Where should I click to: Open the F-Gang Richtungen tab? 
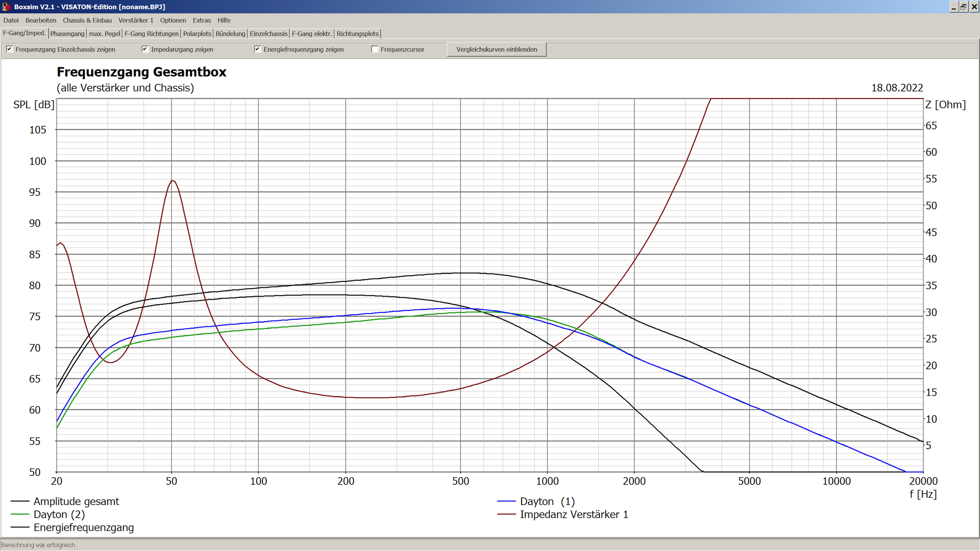(x=152, y=34)
